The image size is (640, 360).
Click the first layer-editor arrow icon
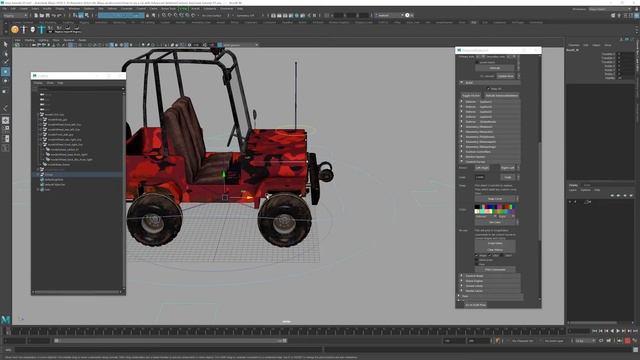tap(612, 196)
